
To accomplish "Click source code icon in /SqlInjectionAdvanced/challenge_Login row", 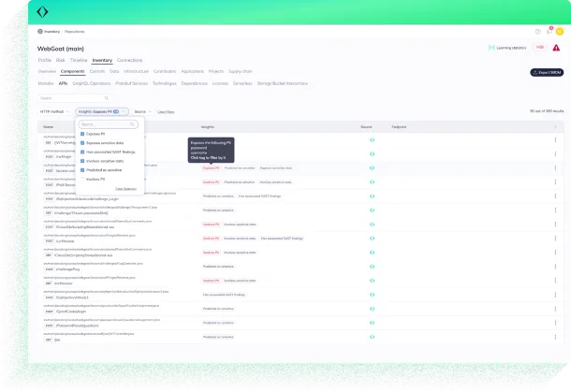I will [x=372, y=196].
